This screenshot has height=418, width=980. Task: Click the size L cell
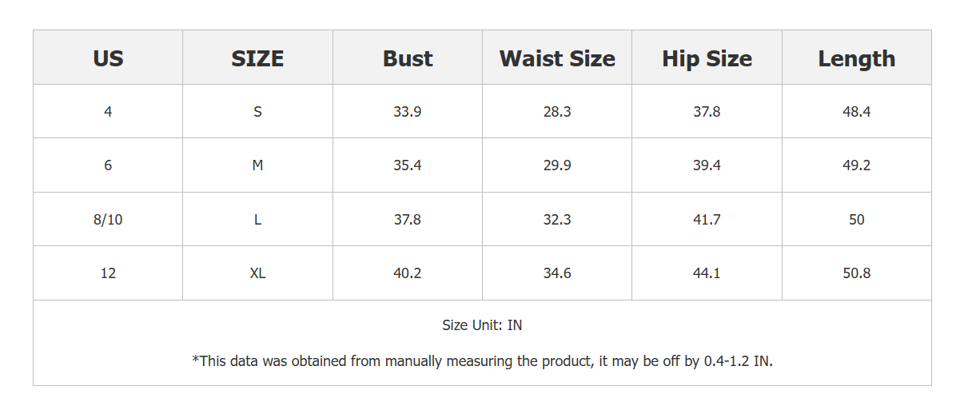[x=257, y=220]
